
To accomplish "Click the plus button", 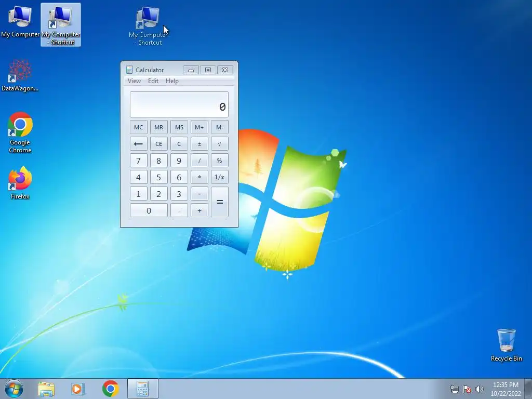I will (x=199, y=210).
